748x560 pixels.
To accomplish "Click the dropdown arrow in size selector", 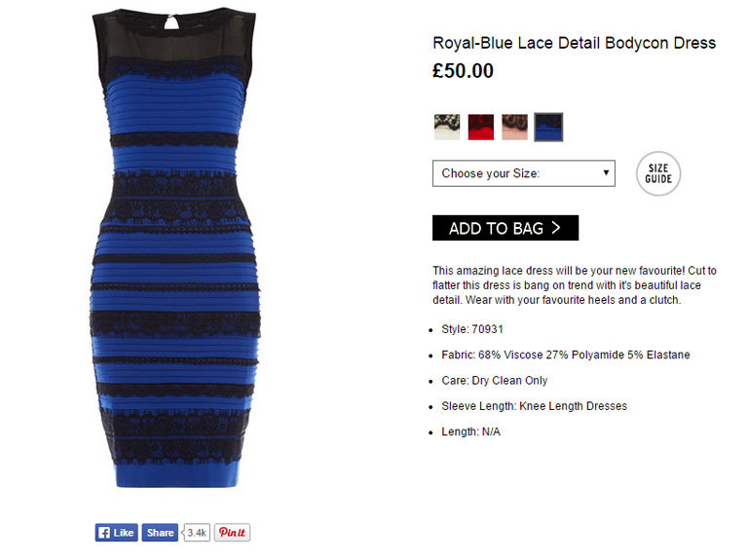I will 606,172.
